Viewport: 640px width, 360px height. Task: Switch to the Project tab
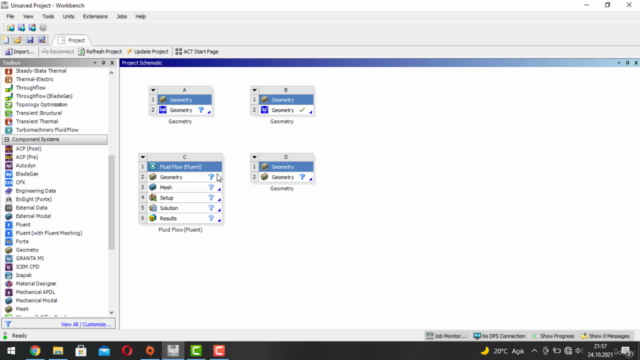72,40
